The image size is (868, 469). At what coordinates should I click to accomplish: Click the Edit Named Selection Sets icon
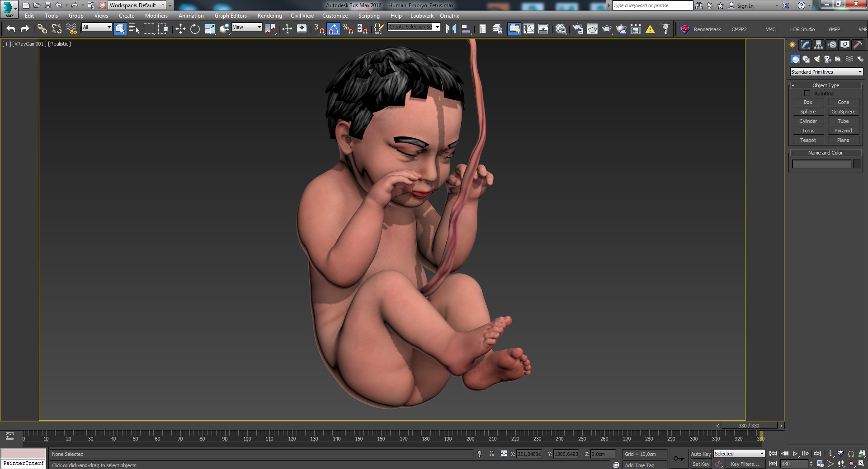tap(379, 29)
